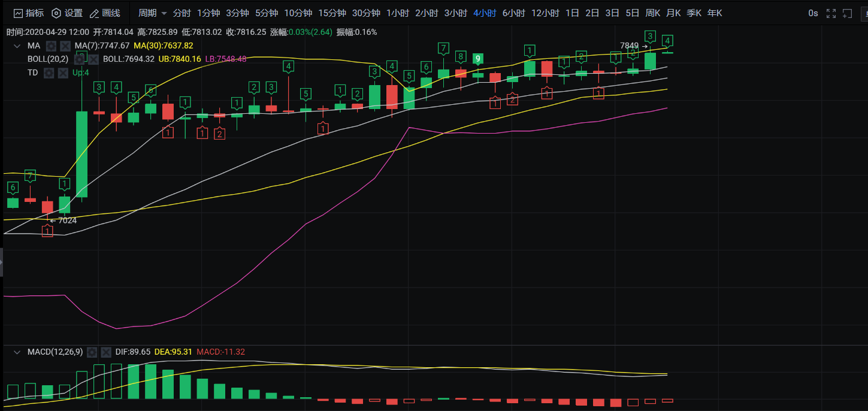Click the 0s refresh timer
Image resolution: width=868 pixels, height=411 pixels.
point(813,13)
